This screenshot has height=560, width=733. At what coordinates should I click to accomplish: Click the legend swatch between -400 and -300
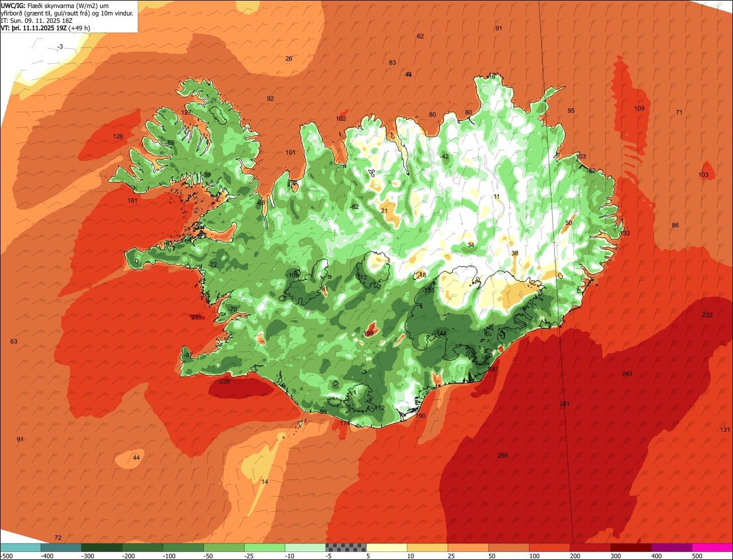(61, 547)
